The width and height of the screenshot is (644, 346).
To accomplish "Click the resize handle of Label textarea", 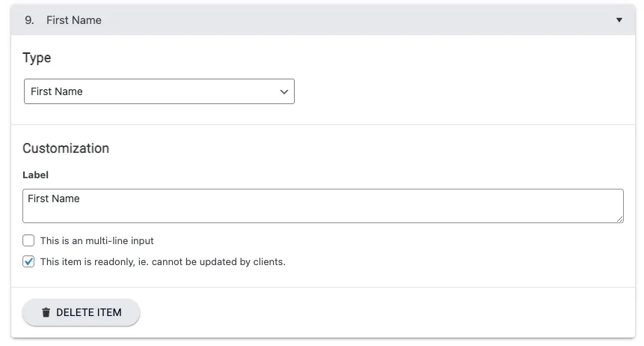I will click(619, 219).
